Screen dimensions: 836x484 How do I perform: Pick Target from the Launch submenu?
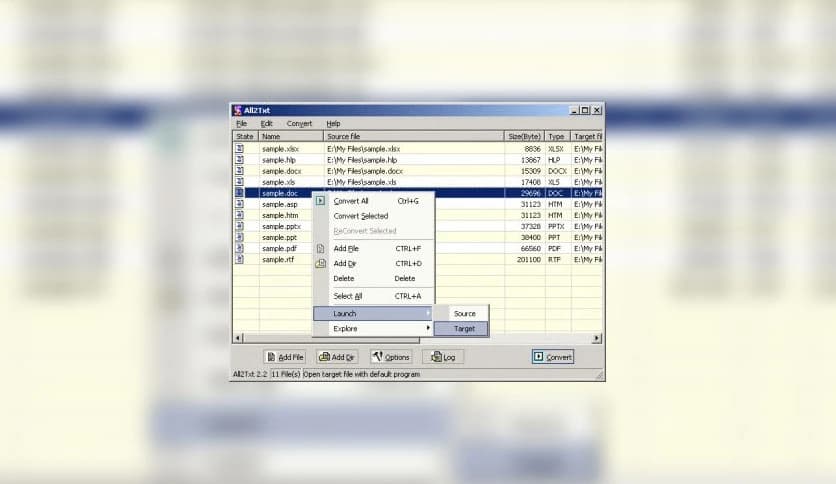462,329
